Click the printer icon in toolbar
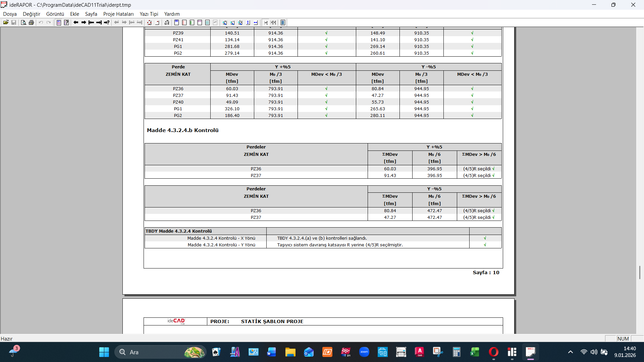Image resolution: width=644 pixels, height=362 pixels. pyautogui.click(x=31, y=22)
